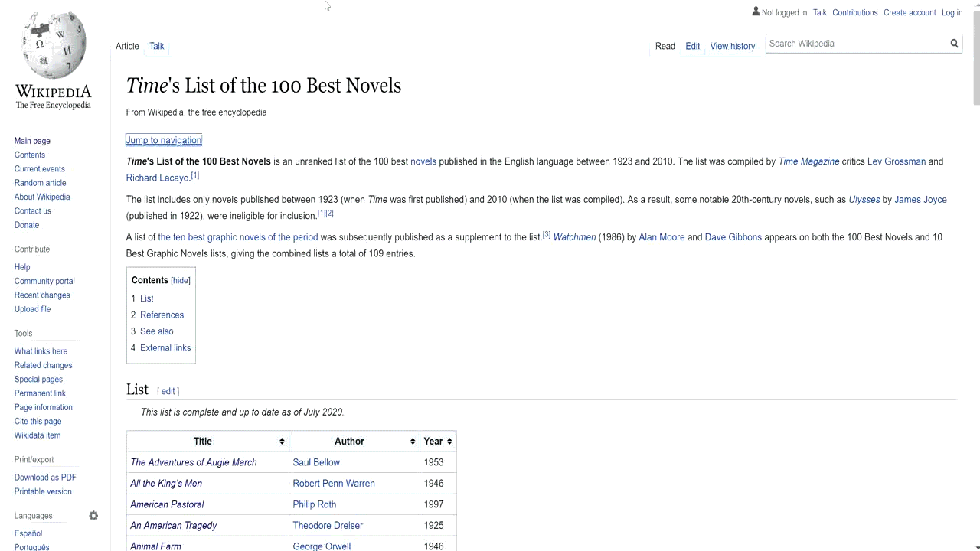Open the user Talk link in the top bar
This screenshot has width=980, height=551.
tap(820, 12)
